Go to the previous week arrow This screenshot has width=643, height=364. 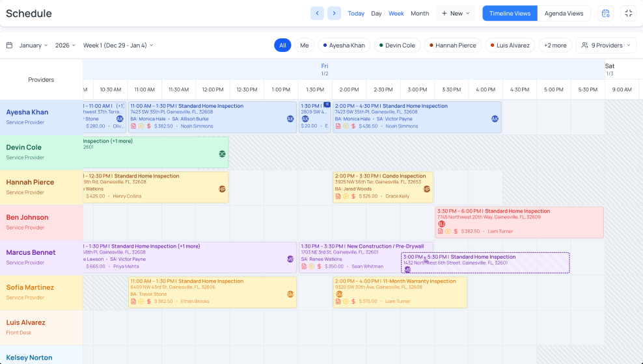317,13
